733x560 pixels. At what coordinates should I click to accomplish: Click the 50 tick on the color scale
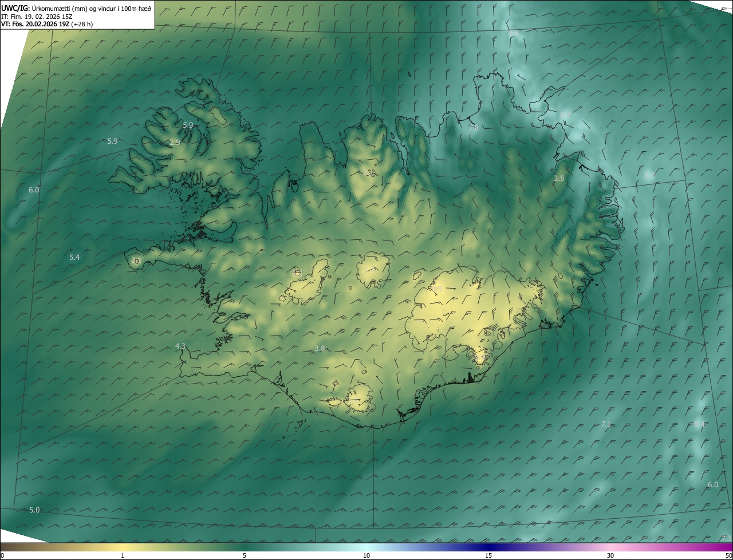(728, 555)
